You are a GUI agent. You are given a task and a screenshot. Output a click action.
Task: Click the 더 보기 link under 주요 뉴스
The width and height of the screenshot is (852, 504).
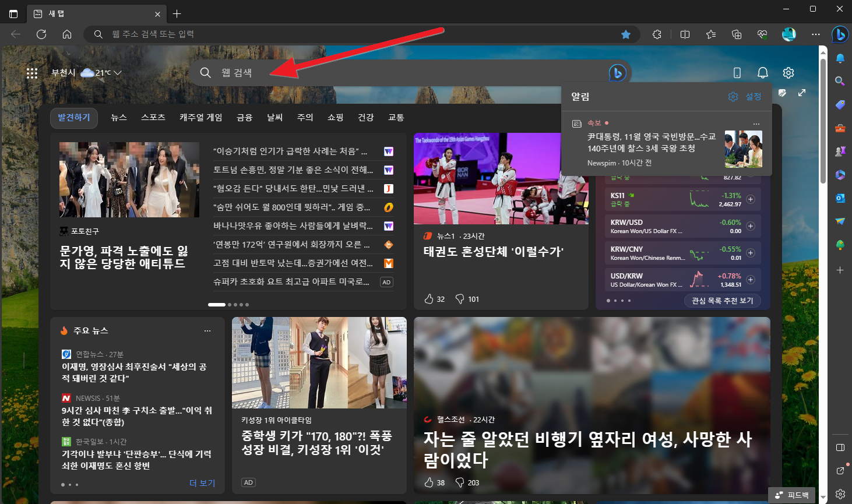point(202,484)
